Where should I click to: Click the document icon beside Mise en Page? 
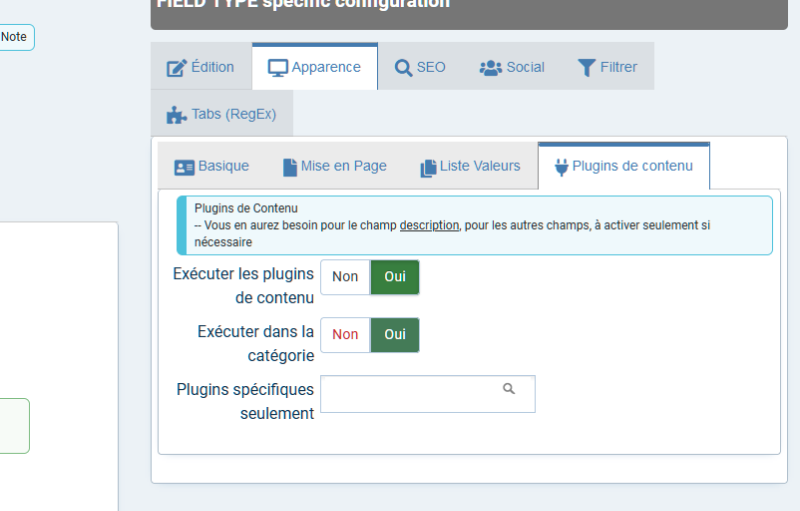point(290,167)
